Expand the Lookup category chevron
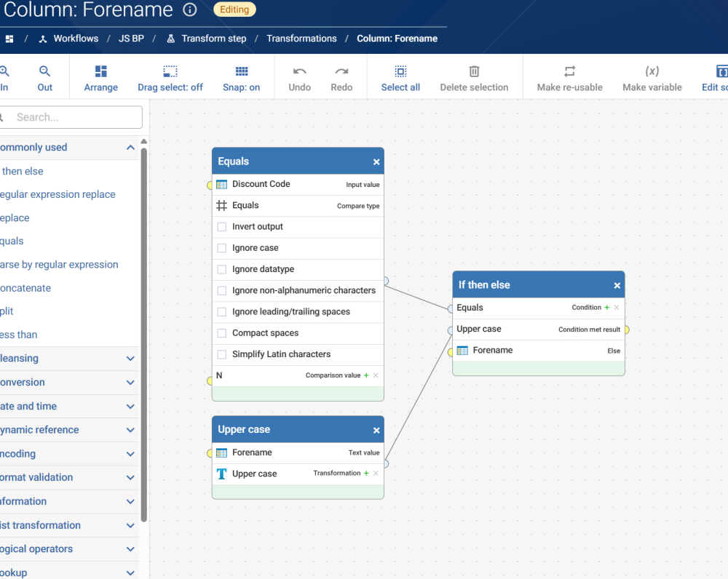 [x=130, y=573]
